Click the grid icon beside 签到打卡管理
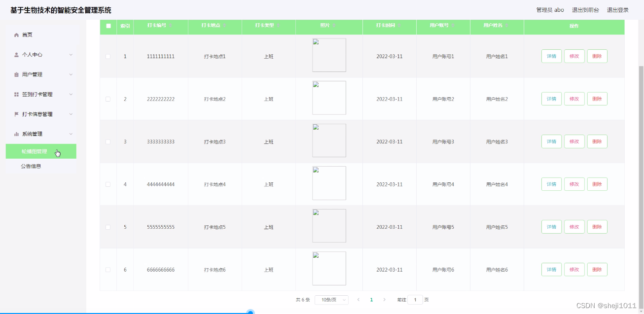644x314 pixels. (16, 94)
